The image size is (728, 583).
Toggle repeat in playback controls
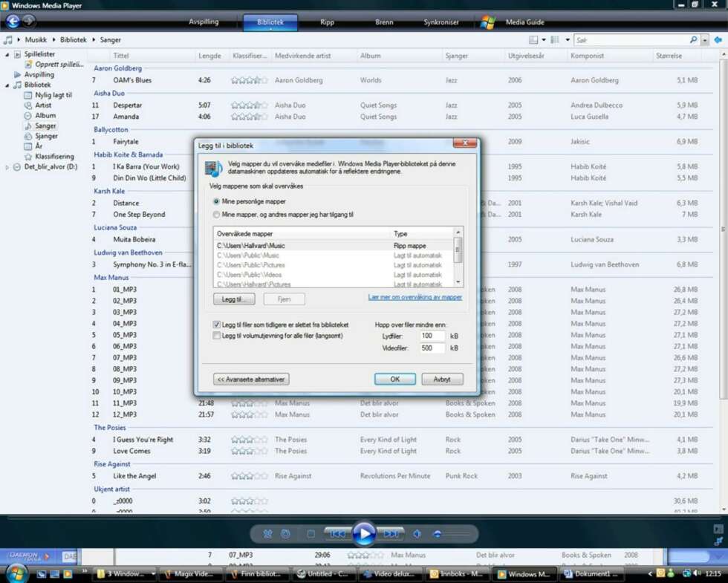click(285, 534)
